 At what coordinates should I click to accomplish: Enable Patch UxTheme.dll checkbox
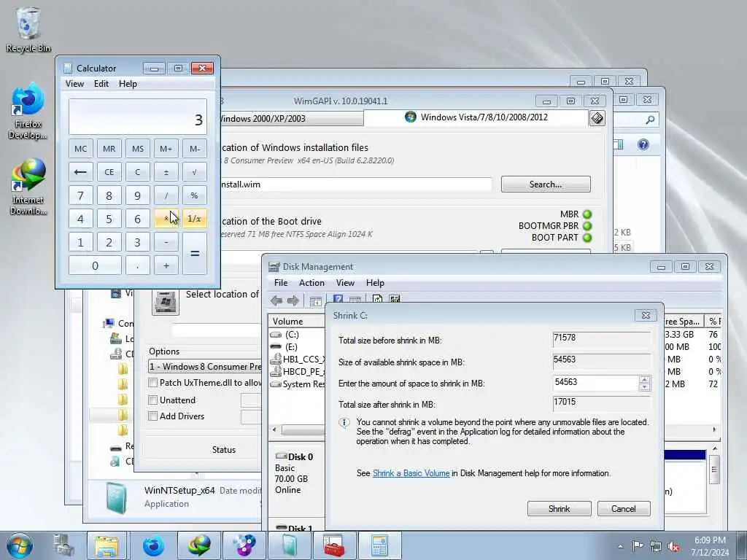(153, 382)
